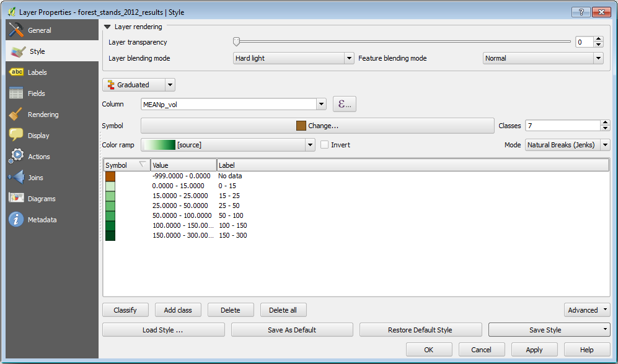Collapse the Layer rendering section

[x=108, y=27]
